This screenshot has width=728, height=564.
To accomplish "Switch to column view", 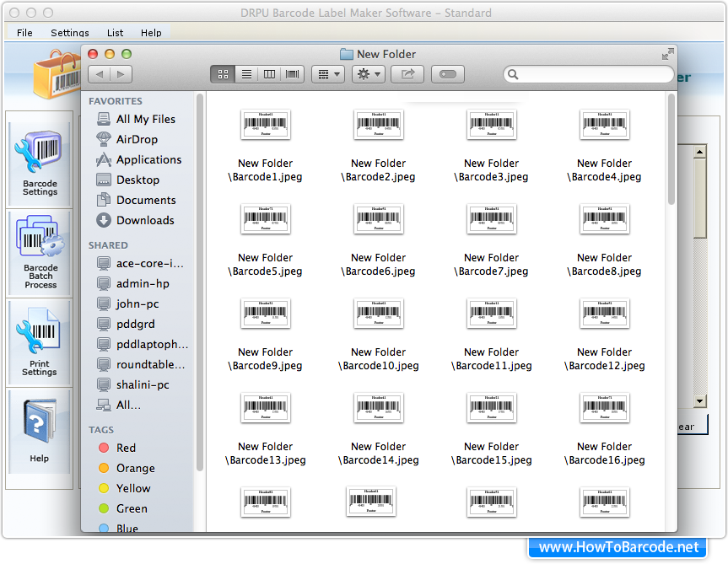I will (268, 73).
